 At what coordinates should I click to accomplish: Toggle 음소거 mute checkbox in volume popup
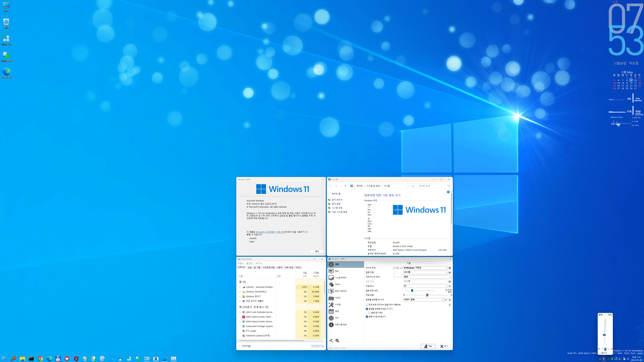pos(600,353)
